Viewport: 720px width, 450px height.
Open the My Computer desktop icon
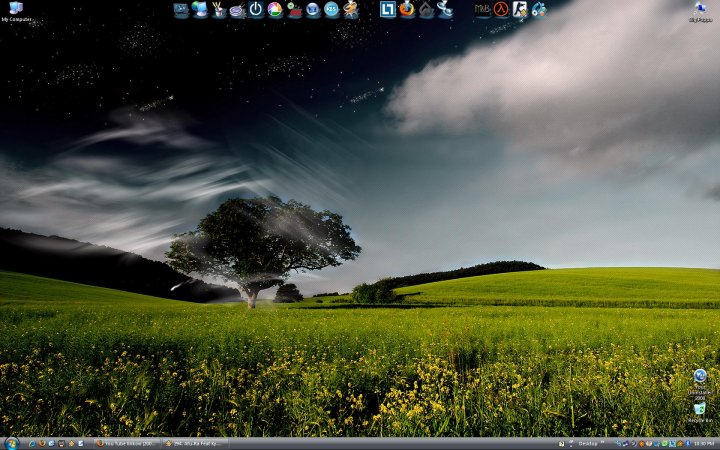pyautogui.click(x=16, y=11)
